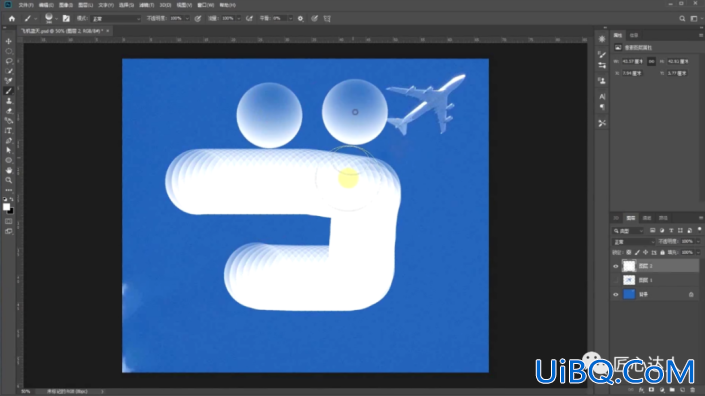Open the layer blend mode dropdown
Screen dimensions: 705x396
click(x=634, y=242)
